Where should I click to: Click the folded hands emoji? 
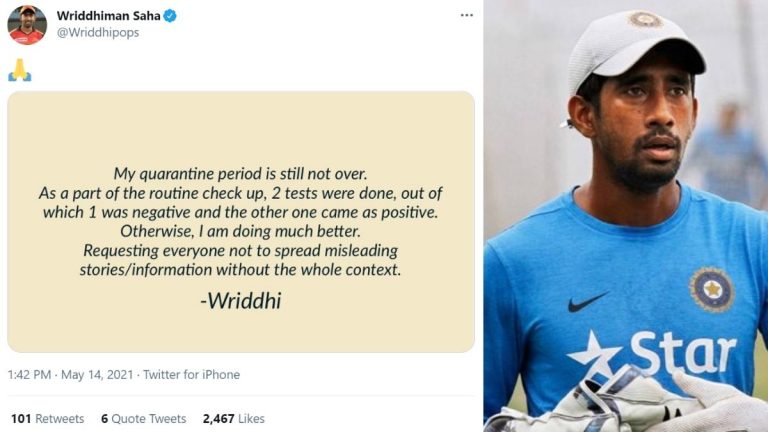19,69
